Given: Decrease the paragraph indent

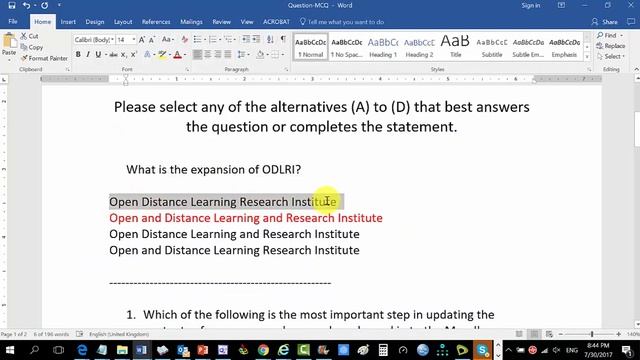Looking at the screenshot, I should click(246, 39).
